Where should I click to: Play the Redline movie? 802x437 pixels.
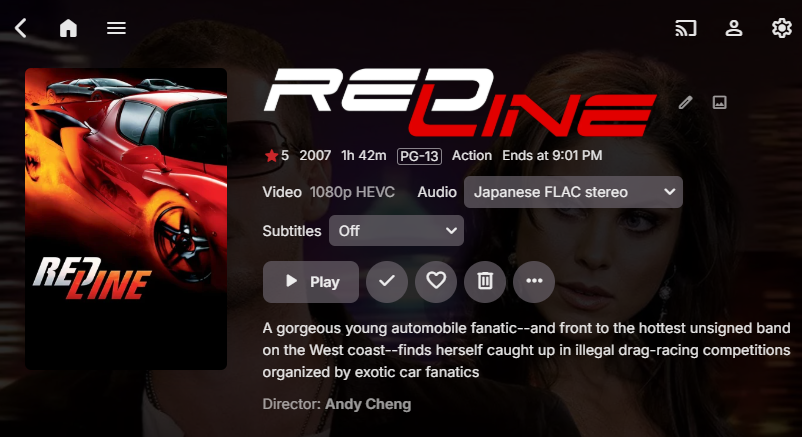(311, 281)
